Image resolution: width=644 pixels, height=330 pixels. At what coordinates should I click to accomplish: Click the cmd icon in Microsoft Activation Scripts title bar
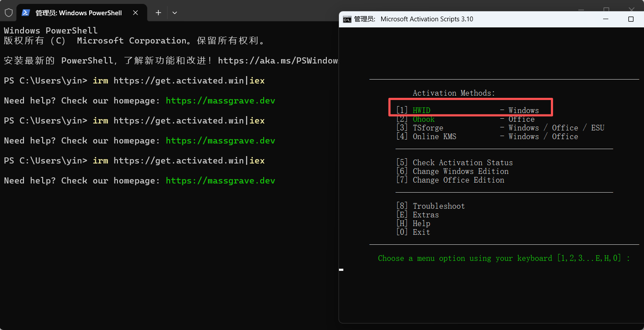pyautogui.click(x=347, y=19)
